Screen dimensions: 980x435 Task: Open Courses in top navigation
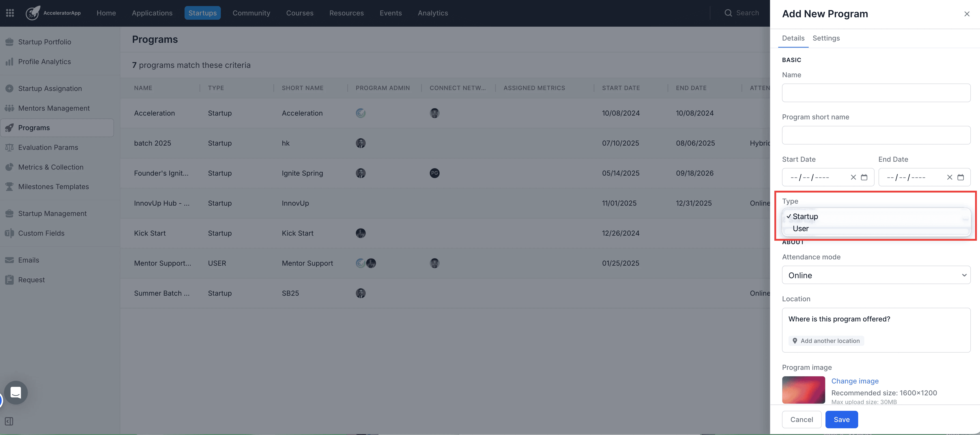(300, 13)
